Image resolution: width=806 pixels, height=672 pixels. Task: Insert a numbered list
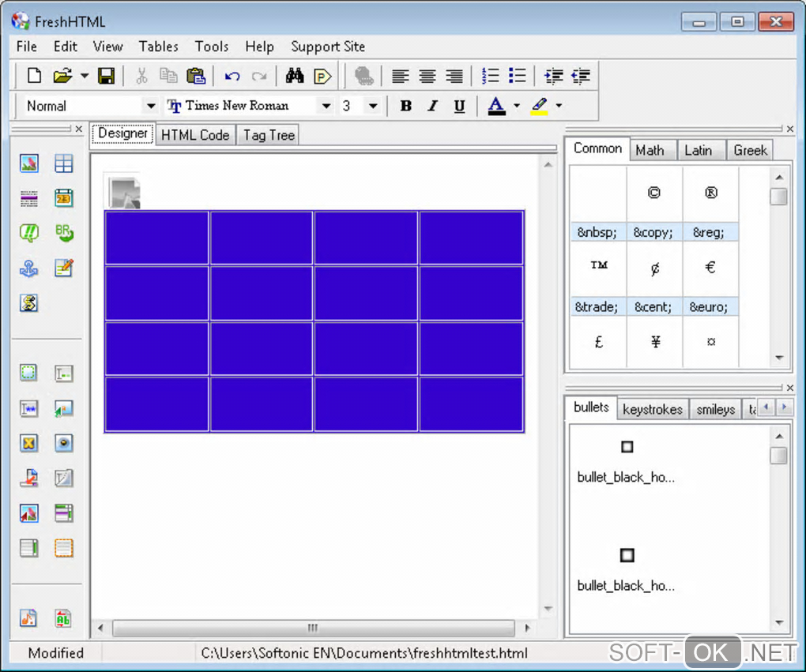coord(491,76)
